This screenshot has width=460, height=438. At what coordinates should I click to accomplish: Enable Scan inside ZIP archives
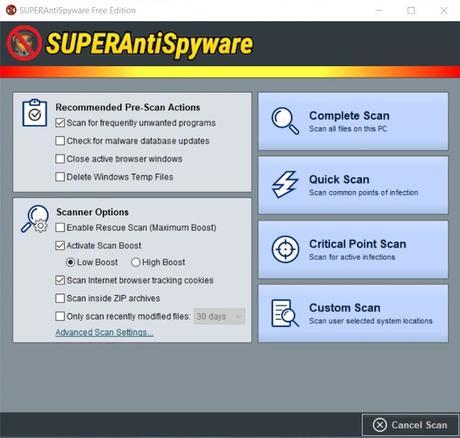[x=60, y=298]
